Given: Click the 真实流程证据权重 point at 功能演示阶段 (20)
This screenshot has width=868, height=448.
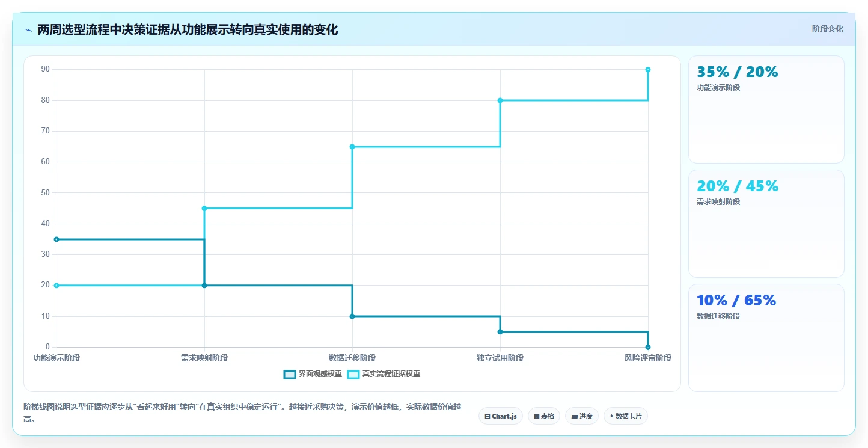Looking at the screenshot, I should coord(57,286).
